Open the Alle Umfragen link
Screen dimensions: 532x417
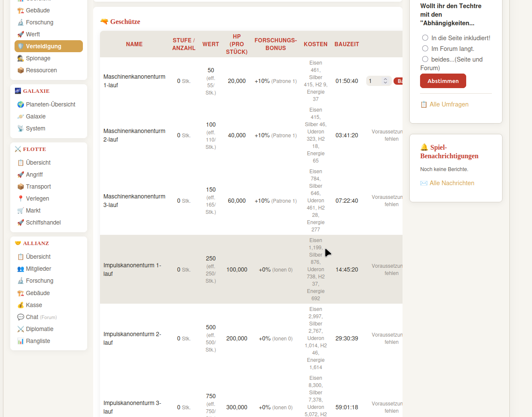coord(449,104)
